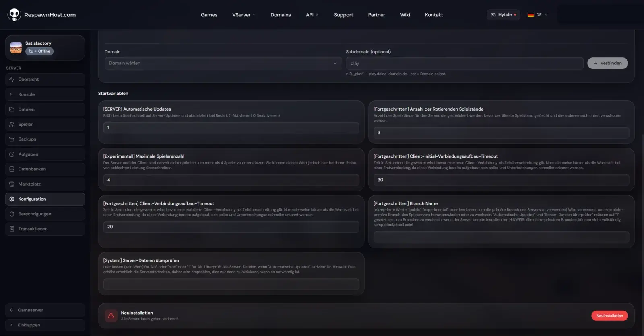Viewport: 644px width, 336px height.
Task: Go to Domains in top navigation
Action: click(x=281, y=15)
